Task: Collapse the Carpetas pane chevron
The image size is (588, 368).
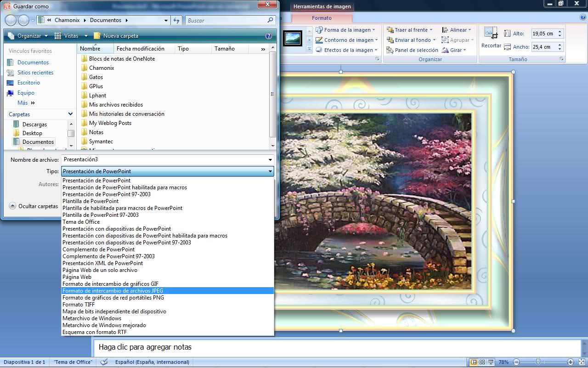Action: (x=70, y=114)
